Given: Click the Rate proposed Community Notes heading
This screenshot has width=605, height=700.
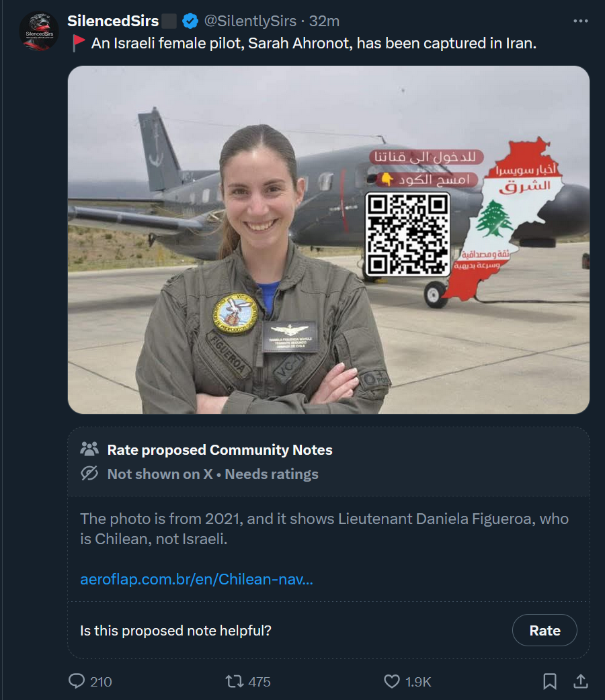Looking at the screenshot, I should (x=220, y=449).
